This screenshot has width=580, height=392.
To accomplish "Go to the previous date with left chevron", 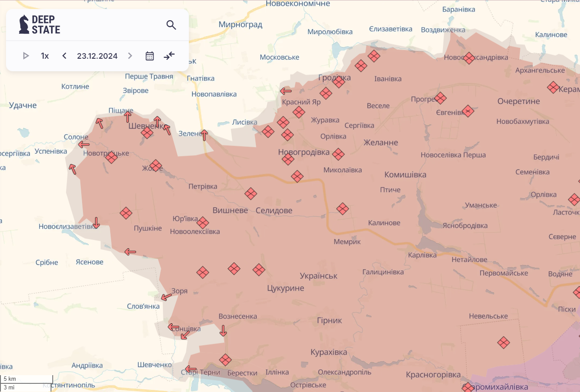I will point(64,56).
